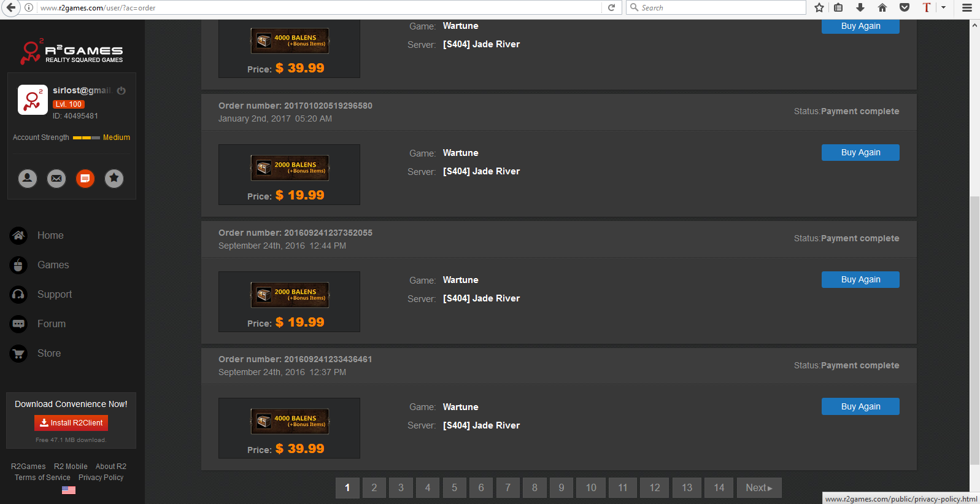The height and width of the screenshot is (504, 980).
Task: Open the browser hamburger menu
Action: [967, 8]
